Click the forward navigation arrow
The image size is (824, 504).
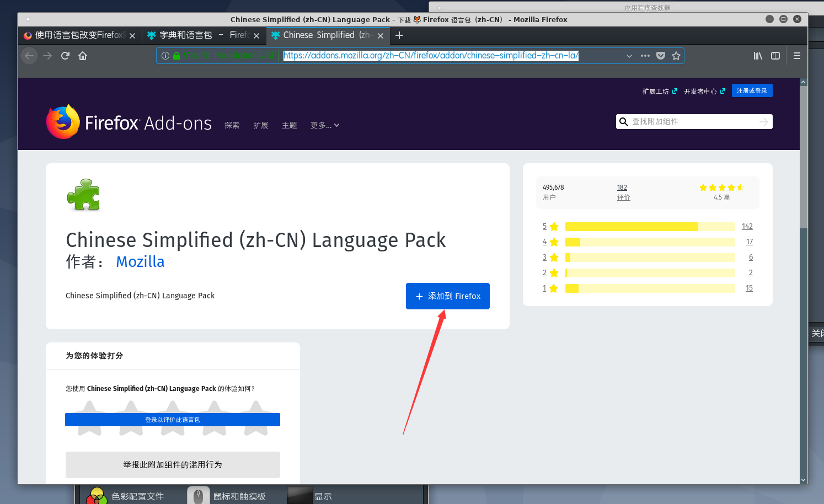(x=47, y=56)
